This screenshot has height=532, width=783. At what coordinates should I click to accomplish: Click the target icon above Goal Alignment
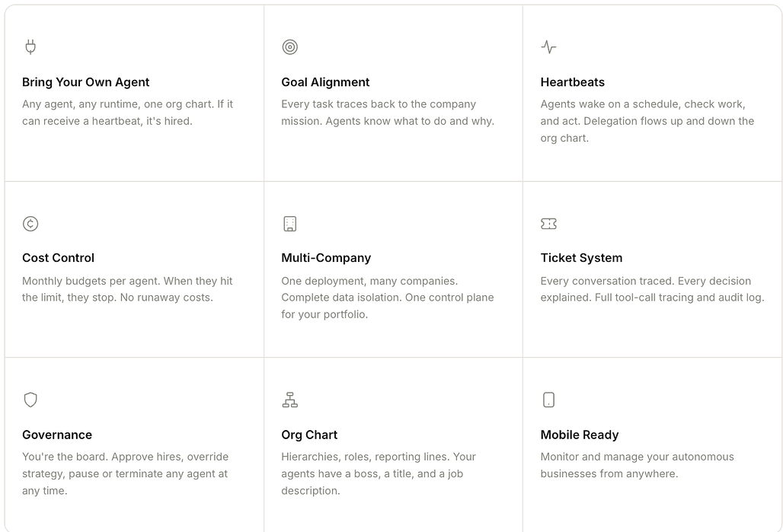point(289,47)
